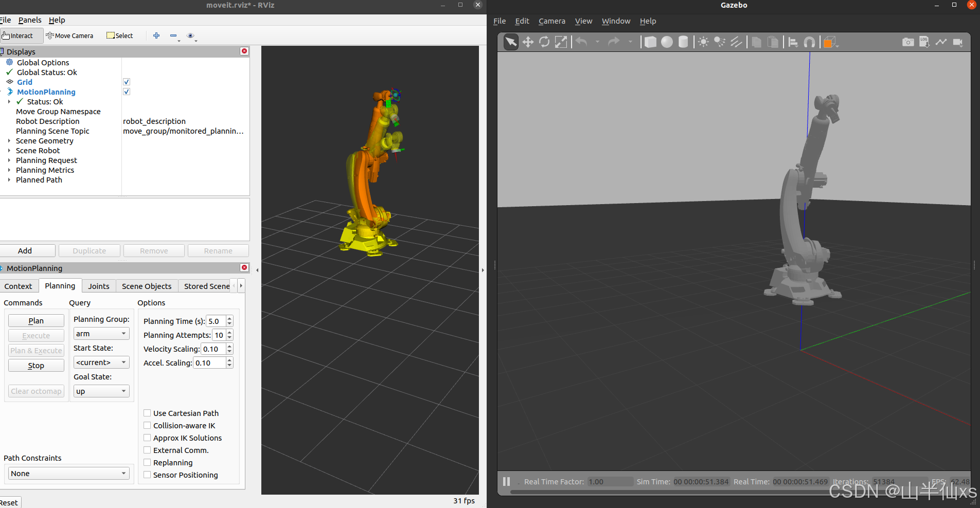The width and height of the screenshot is (980, 508).
Task: Close the MotionPlanning panel with red X
Action: pyautogui.click(x=244, y=268)
